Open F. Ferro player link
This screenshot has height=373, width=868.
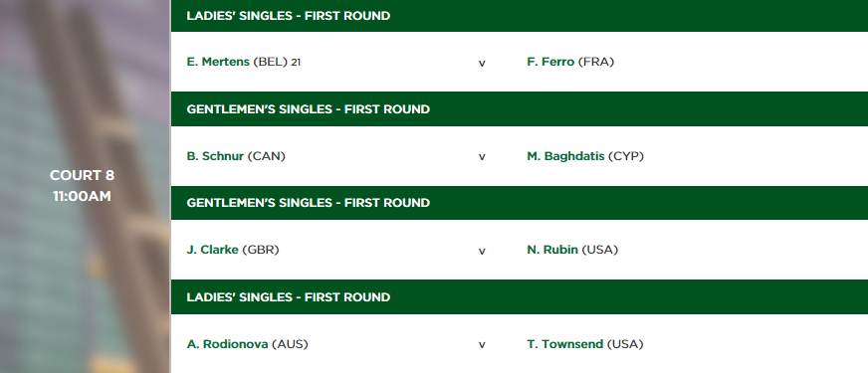pos(550,62)
